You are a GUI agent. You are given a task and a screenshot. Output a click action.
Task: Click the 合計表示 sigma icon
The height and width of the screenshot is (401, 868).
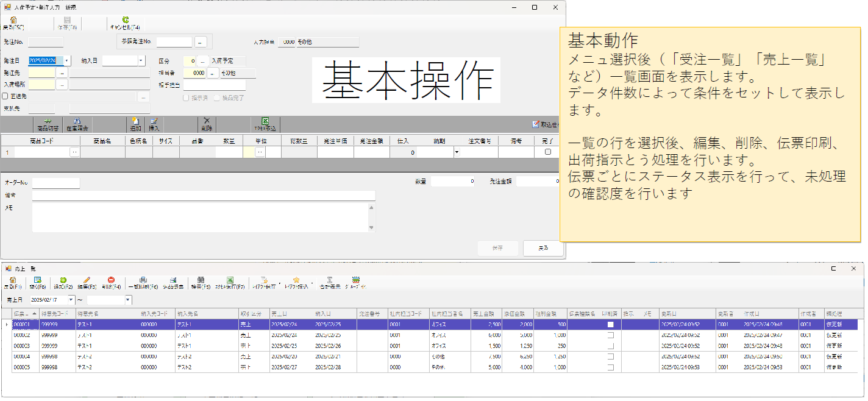329,280
